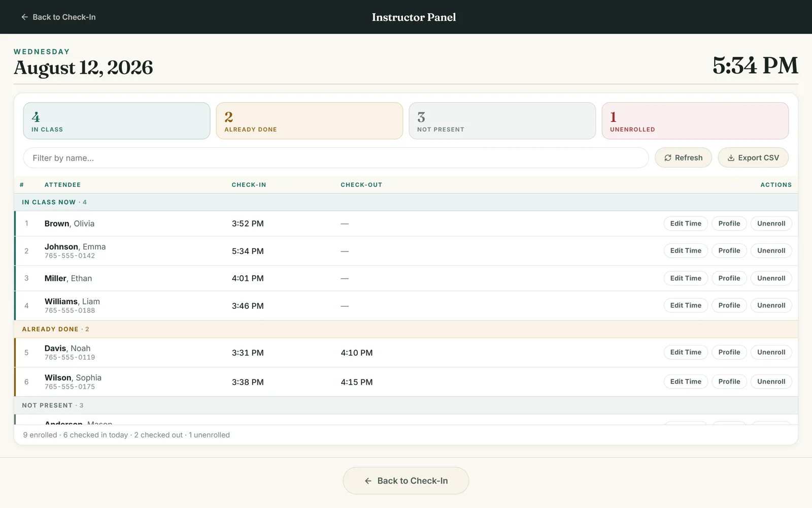Click check-out time 4:15 PM
812x508 pixels.
pyautogui.click(x=357, y=382)
